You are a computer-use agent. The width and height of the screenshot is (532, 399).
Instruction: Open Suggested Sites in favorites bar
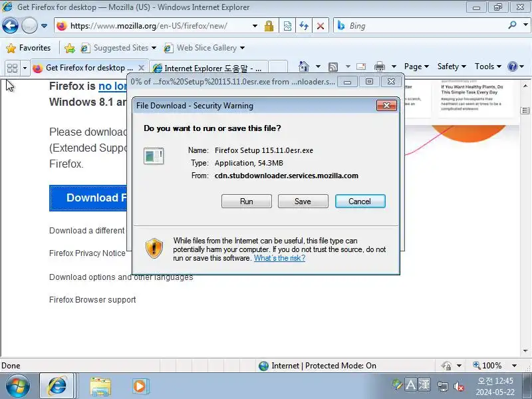[x=118, y=48]
